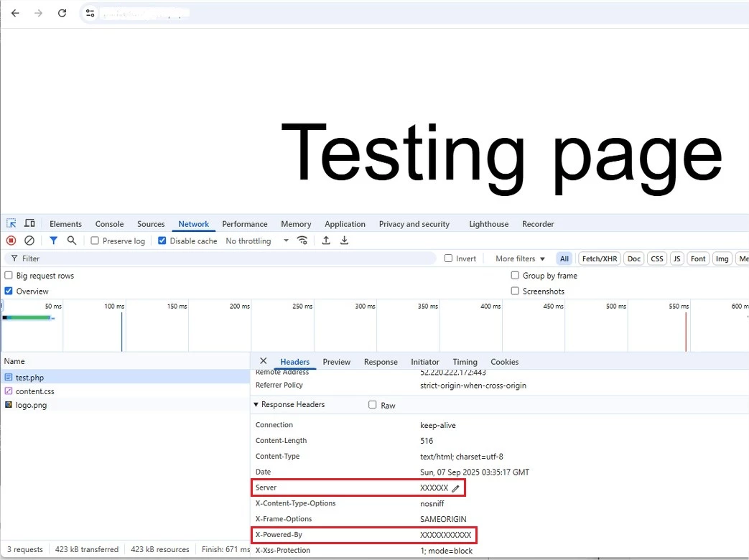Show the Headers detail tab
The image size is (749, 560).
pyautogui.click(x=294, y=362)
